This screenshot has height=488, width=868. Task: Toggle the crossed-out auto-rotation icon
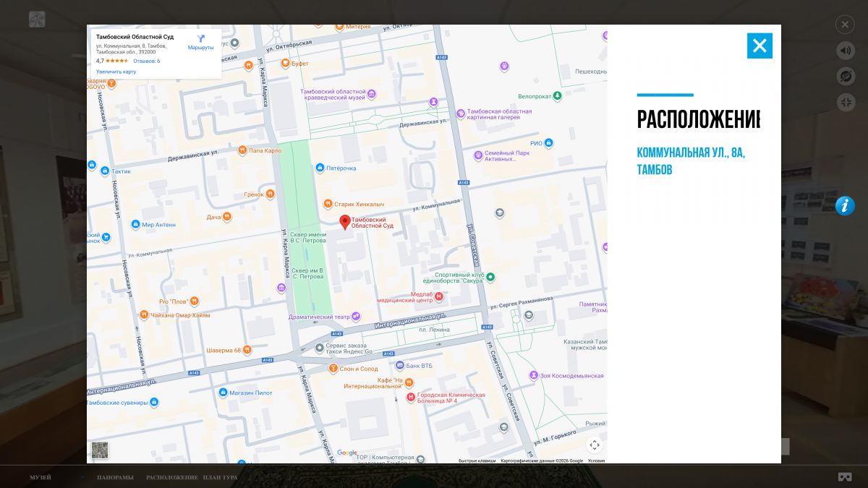click(845, 76)
